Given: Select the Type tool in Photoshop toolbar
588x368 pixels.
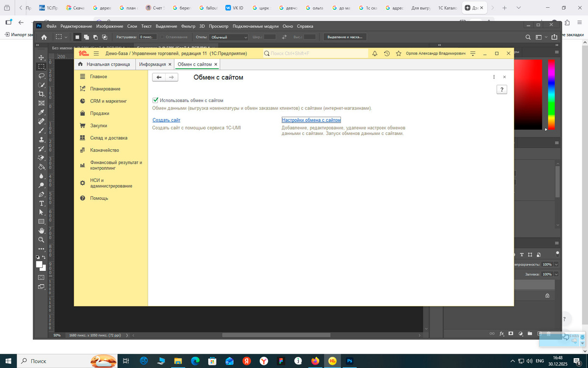Looking at the screenshot, I should (x=41, y=203).
